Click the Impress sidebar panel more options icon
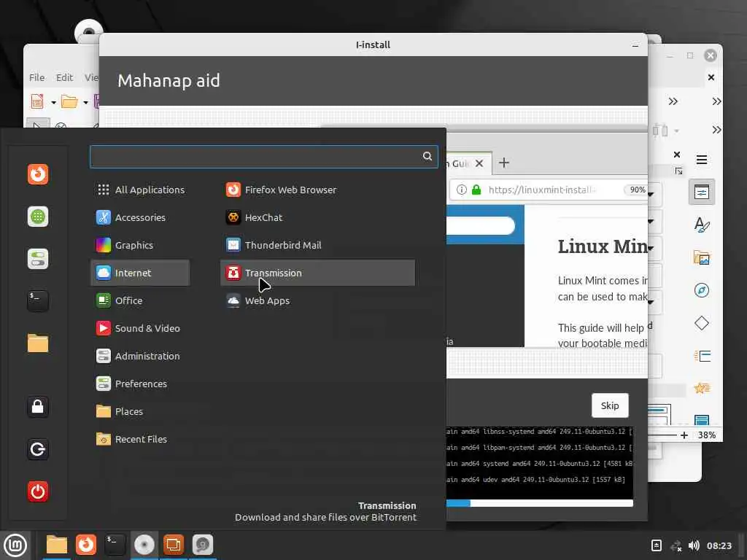The height and width of the screenshot is (560, 747). 678,171
